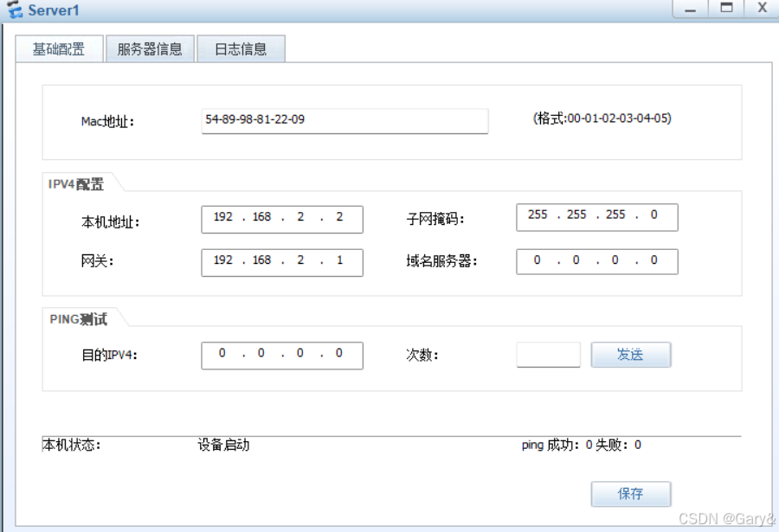This screenshot has width=779, height=532.
Task: Click the 本机状态 label
Action: (72, 445)
